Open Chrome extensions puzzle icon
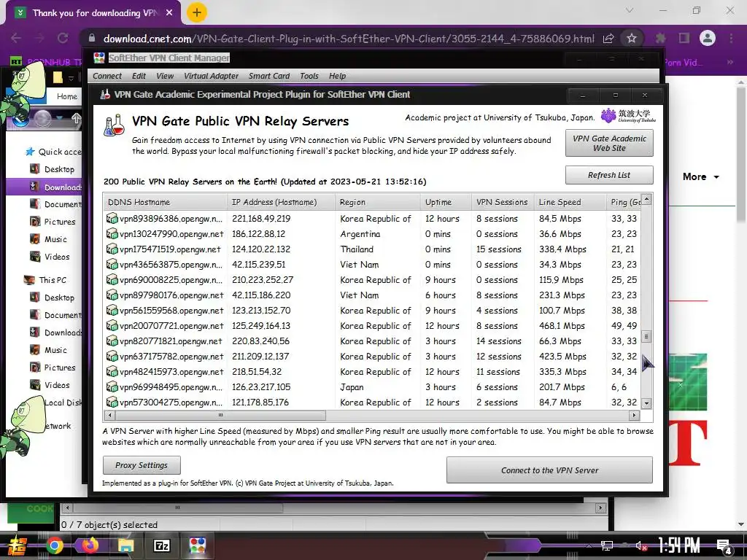Screen dimensions: 747x560 click(661, 38)
